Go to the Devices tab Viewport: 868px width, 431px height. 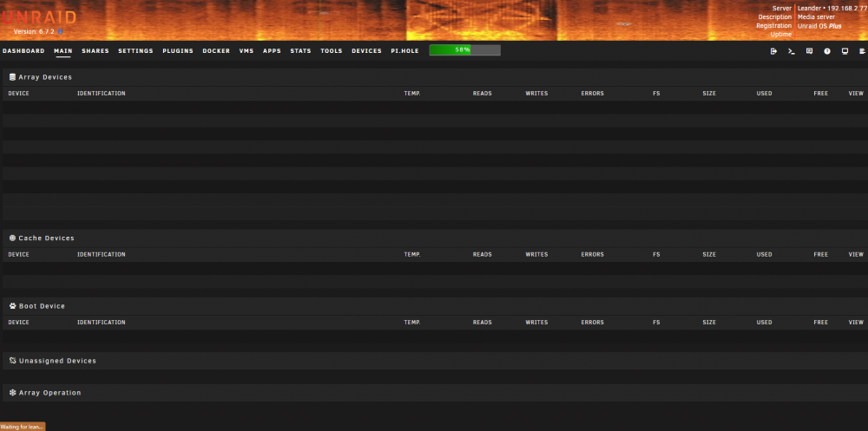(x=366, y=51)
